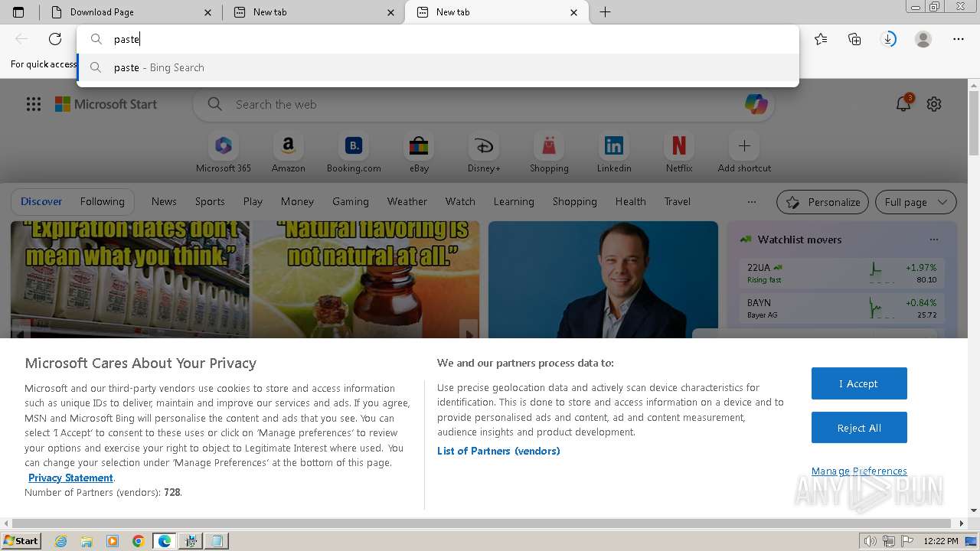
Task: Open Watch category
Action: tap(460, 202)
